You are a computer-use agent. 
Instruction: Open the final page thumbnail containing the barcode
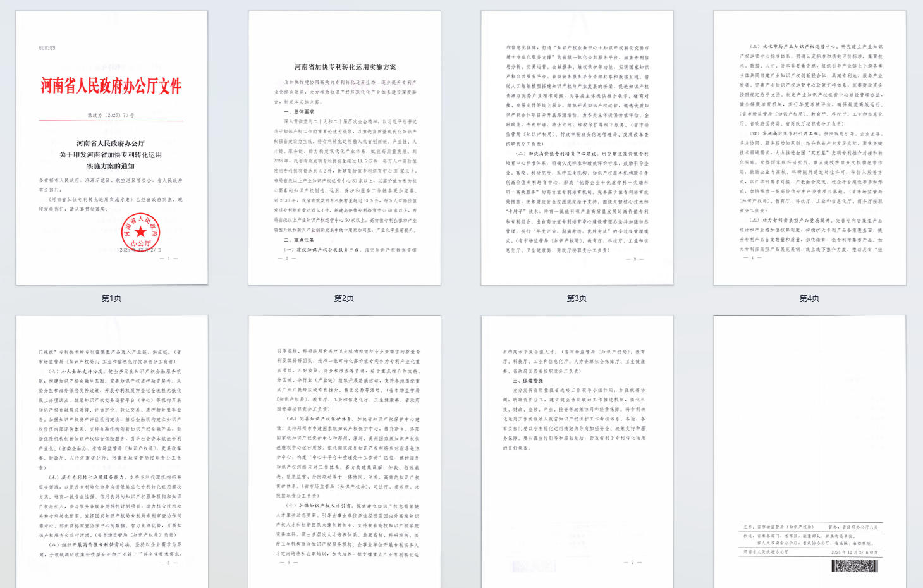click(809, 451)
